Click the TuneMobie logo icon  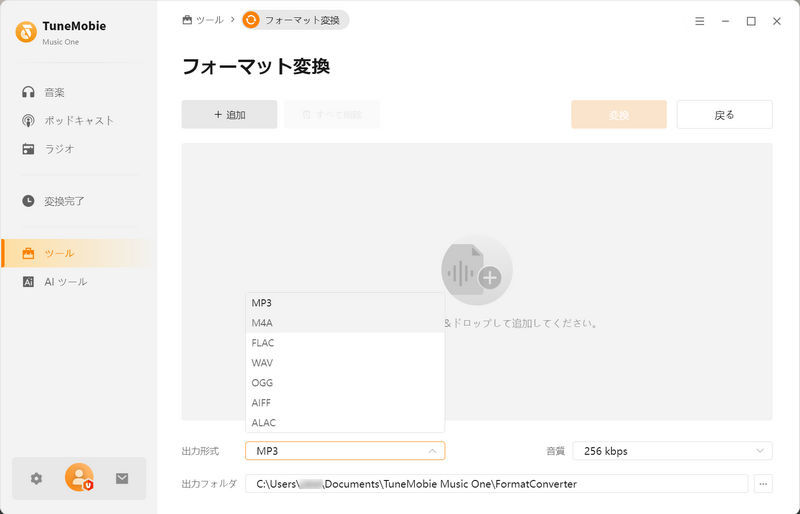pos(26,32)
